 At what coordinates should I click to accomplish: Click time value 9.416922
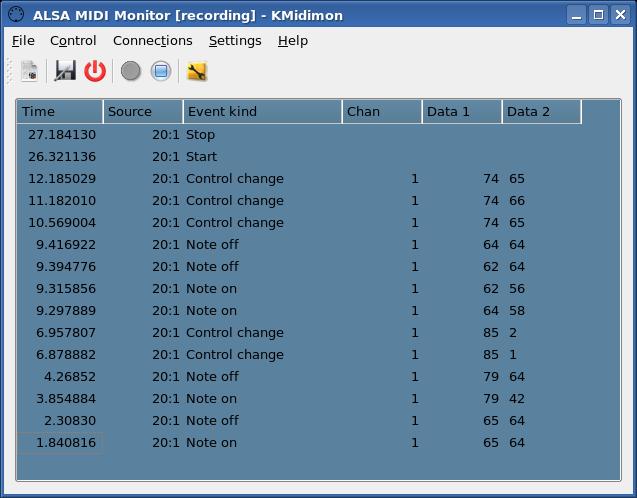click(66, 245)
